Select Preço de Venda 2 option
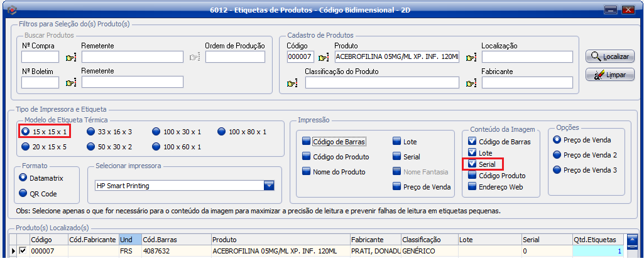Image resolution: width=644 pixels, height=261 pixels. (x=557, y=155)
